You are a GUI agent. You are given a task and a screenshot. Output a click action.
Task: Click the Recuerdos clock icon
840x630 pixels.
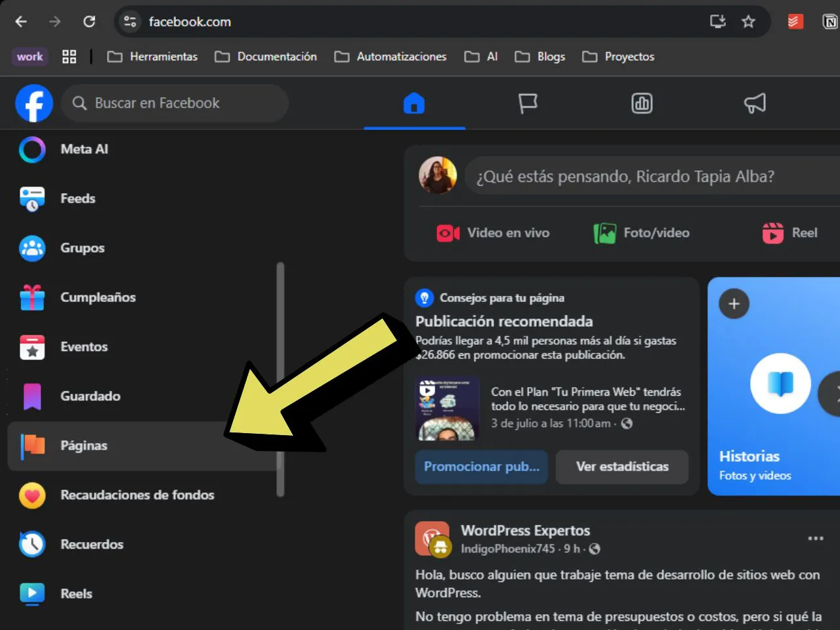coord(32,545)
